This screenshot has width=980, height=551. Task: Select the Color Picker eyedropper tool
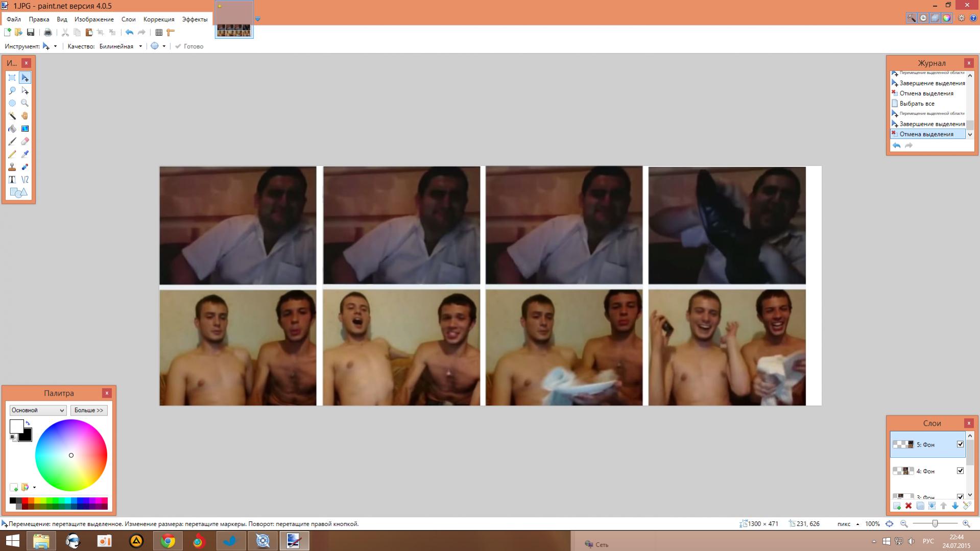tap(25, 154)
